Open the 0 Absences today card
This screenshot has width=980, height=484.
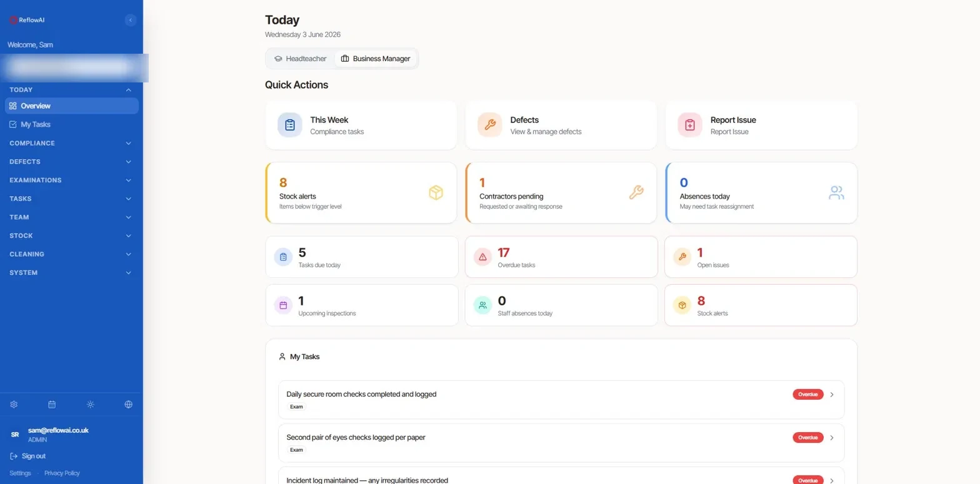(761, 193)
